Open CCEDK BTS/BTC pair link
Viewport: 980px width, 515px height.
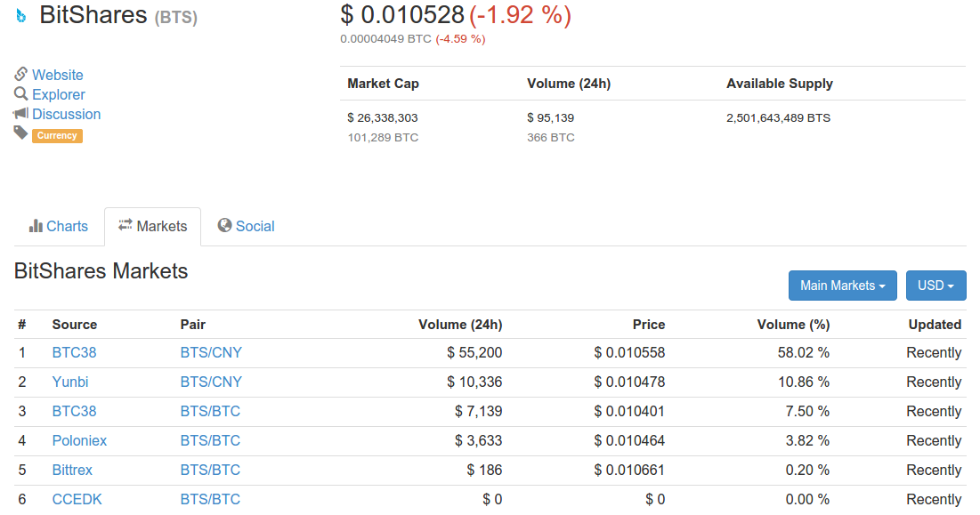[x=210, y=499]
